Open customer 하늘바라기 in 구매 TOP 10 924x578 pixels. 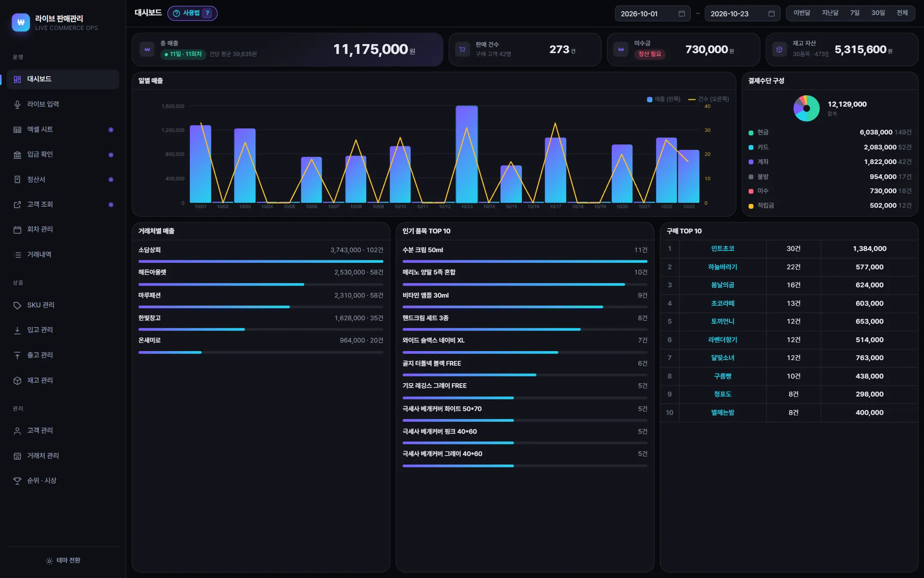point(723,267)
